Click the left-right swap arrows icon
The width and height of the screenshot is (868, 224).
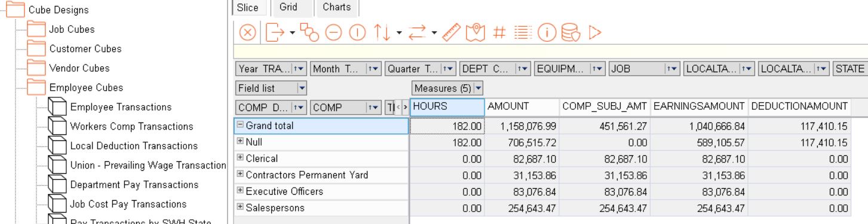click(417, 33)
